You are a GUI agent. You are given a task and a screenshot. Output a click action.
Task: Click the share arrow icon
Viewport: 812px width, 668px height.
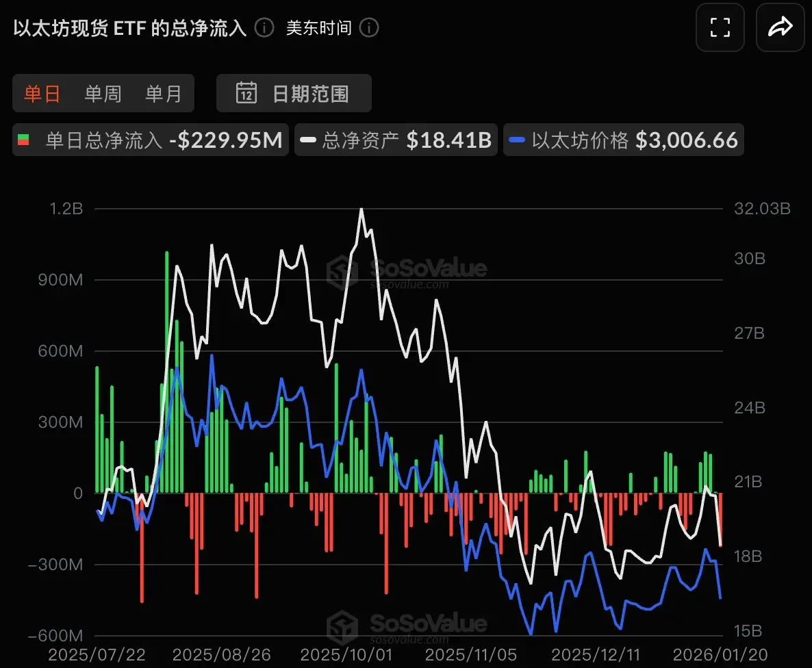(781, 27)
